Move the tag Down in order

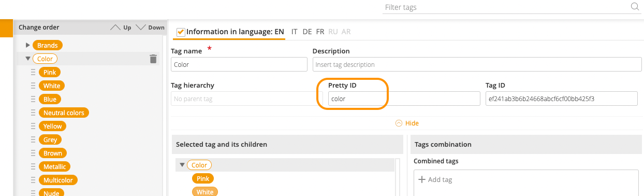(150, 27)
